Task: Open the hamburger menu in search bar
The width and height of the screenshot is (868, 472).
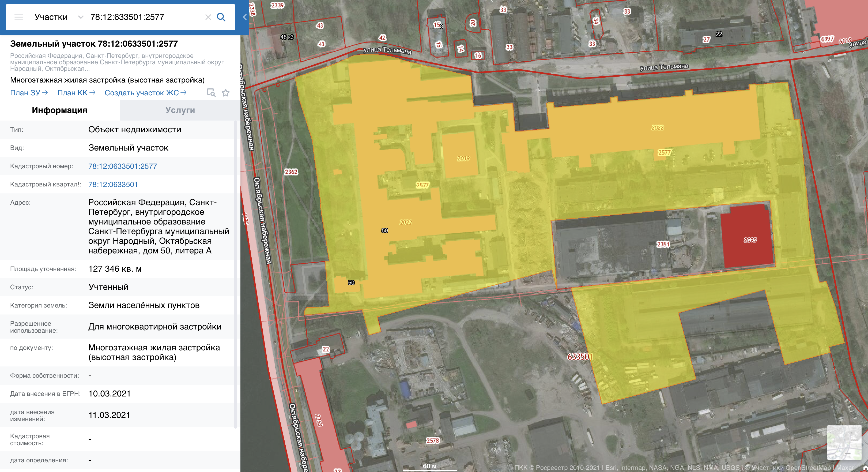Action: tap(19, 17)
